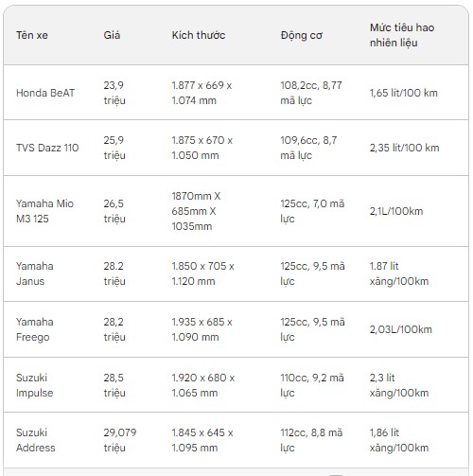
Task: Select the Giá column header
Action: 112,35
